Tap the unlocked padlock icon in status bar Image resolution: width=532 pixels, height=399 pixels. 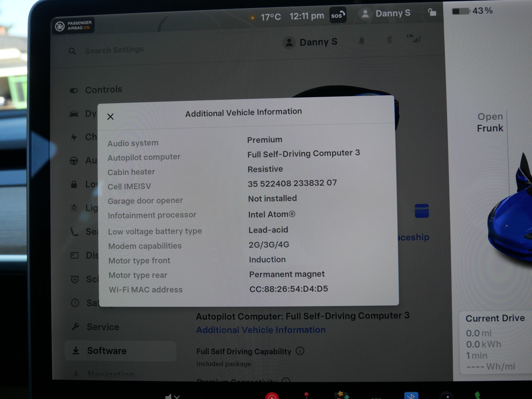coord(432,12)
